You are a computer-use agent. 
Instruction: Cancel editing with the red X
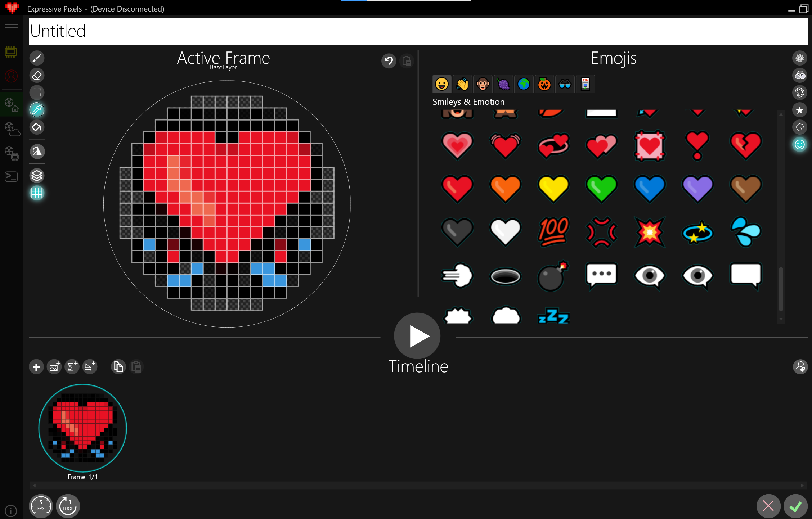(768, 506)
